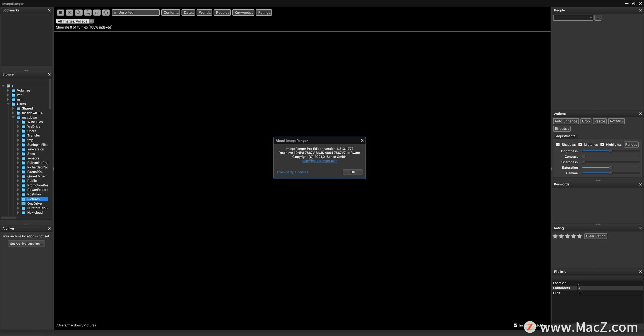Open the Effects dropdown
This screenshot has height=336, width=644.
coord(562,129)
